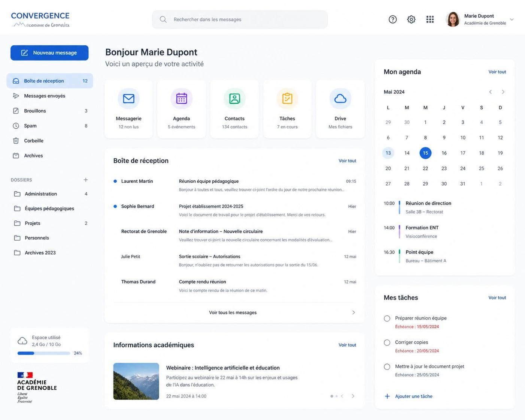Open Laurent Martin's 'Réunion équipe pédagogique' message
The image size is (525, 420).
pos(235,185)
